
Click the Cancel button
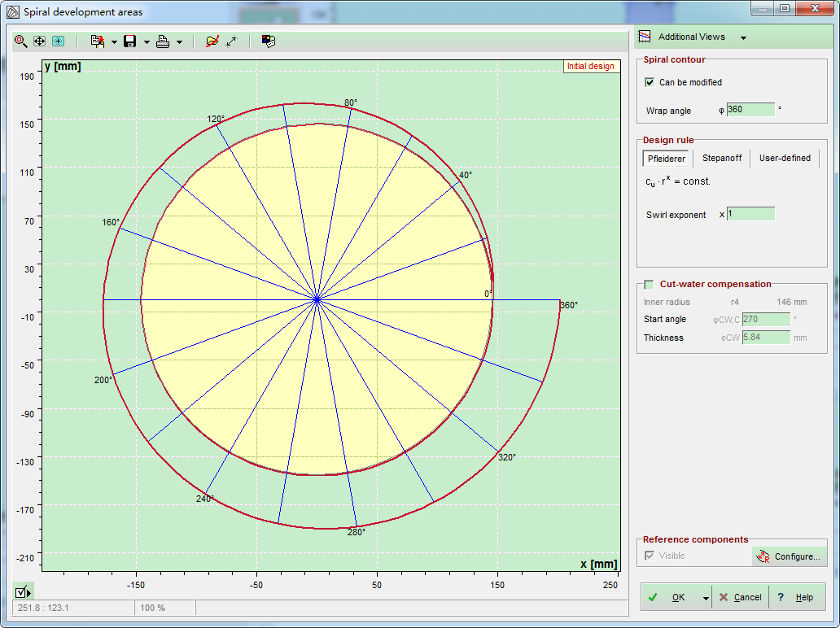coord(741,597)
